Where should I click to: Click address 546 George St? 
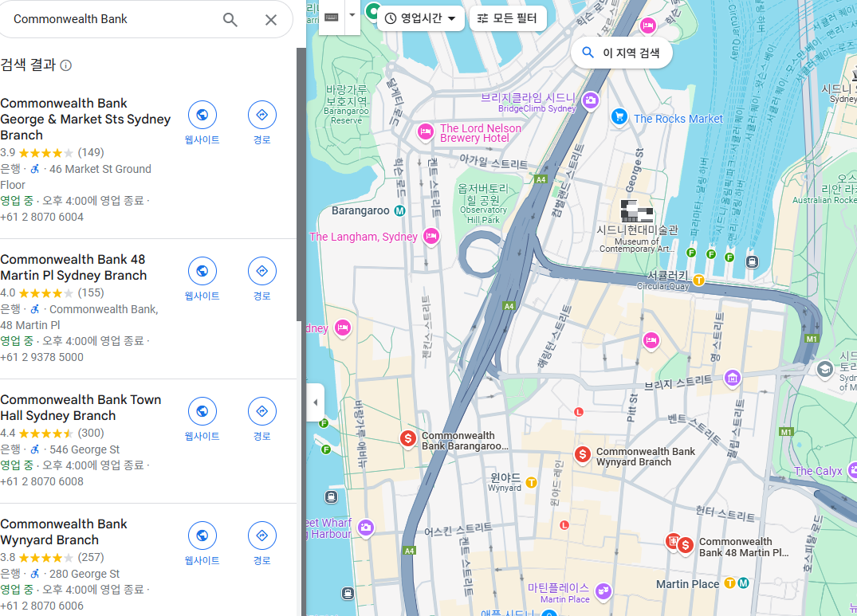pos(85,449)
